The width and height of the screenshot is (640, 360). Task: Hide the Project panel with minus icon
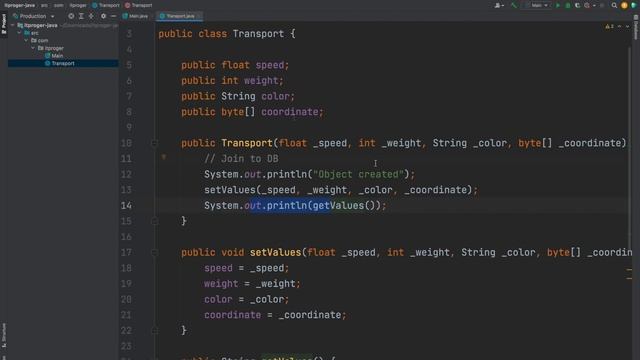click(x=113, y=16)
